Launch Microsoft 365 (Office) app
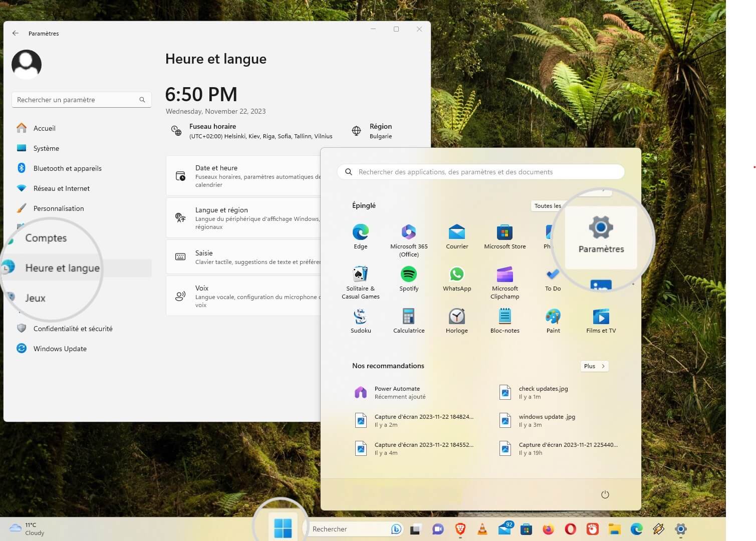 click(409, 240)
